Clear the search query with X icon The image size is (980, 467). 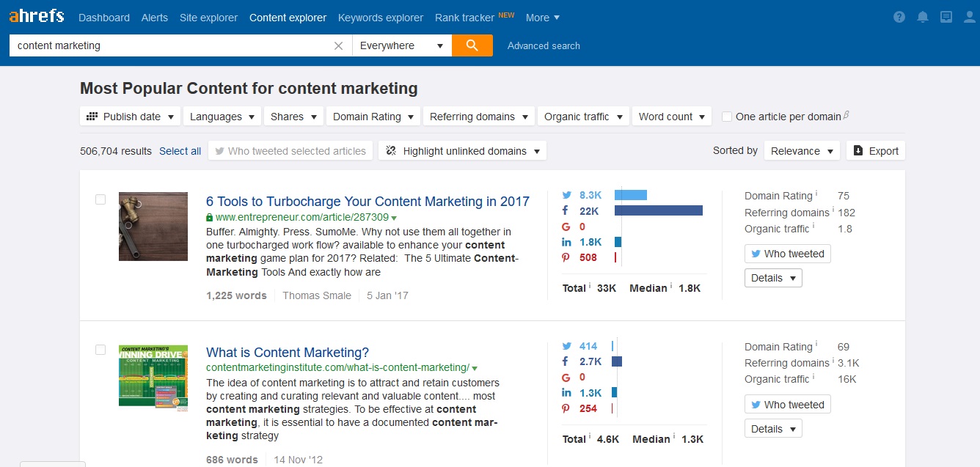tap(338, 45)
